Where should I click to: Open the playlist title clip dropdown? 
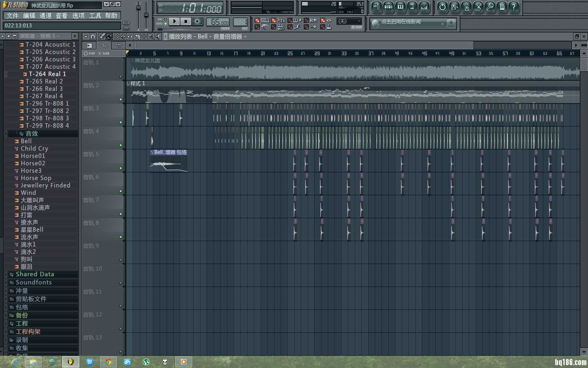pos(245,37)
